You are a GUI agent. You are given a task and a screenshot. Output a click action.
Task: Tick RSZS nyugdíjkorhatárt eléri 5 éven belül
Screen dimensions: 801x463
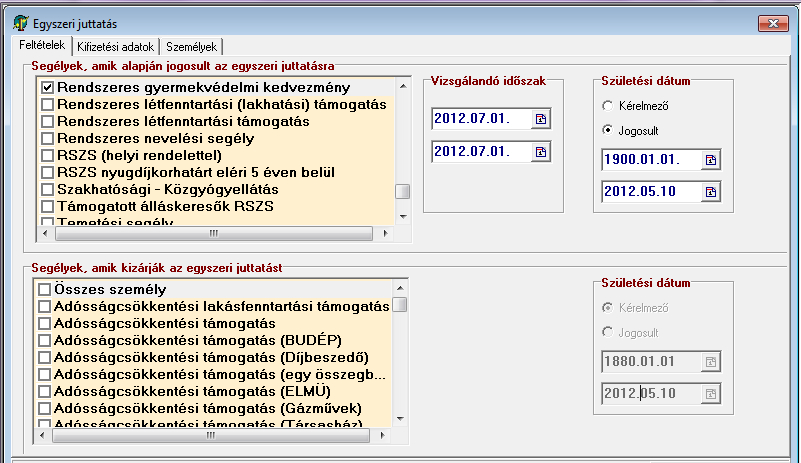click(48, 173)
